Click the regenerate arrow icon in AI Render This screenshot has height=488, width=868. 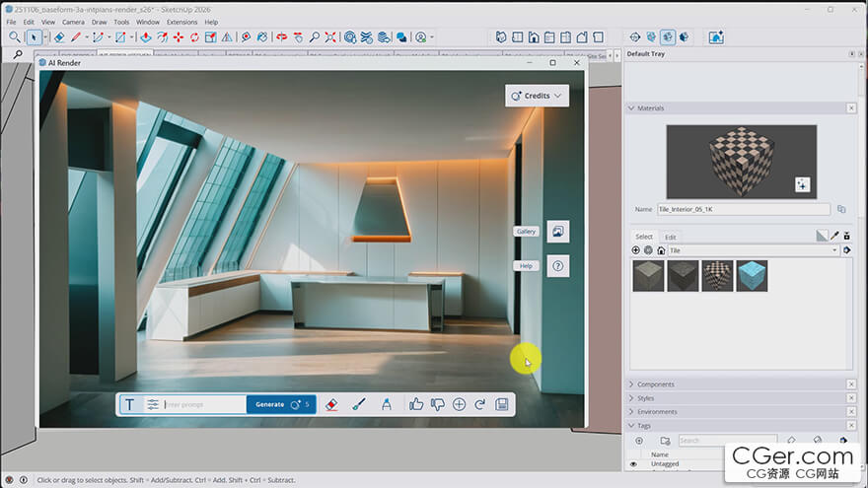coord(480,404)
